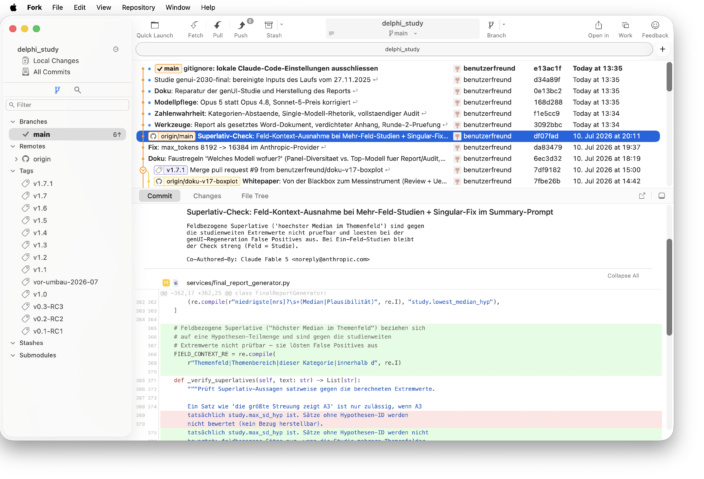
Task: Open file services/final_report_generator.py
Action: click(238, 283)
